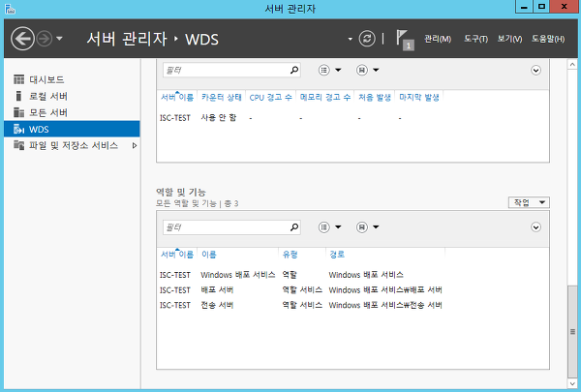Click the 사용 안 함 counter status cell

(218, 118)
